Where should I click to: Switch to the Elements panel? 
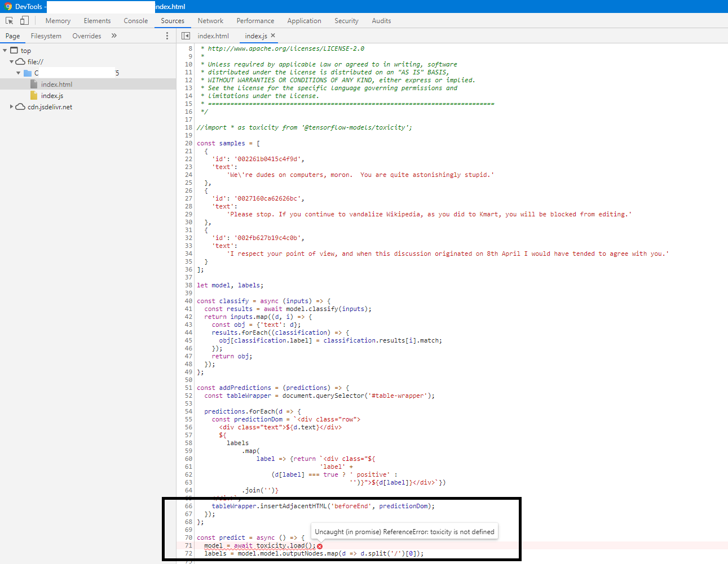click(97, 21)
